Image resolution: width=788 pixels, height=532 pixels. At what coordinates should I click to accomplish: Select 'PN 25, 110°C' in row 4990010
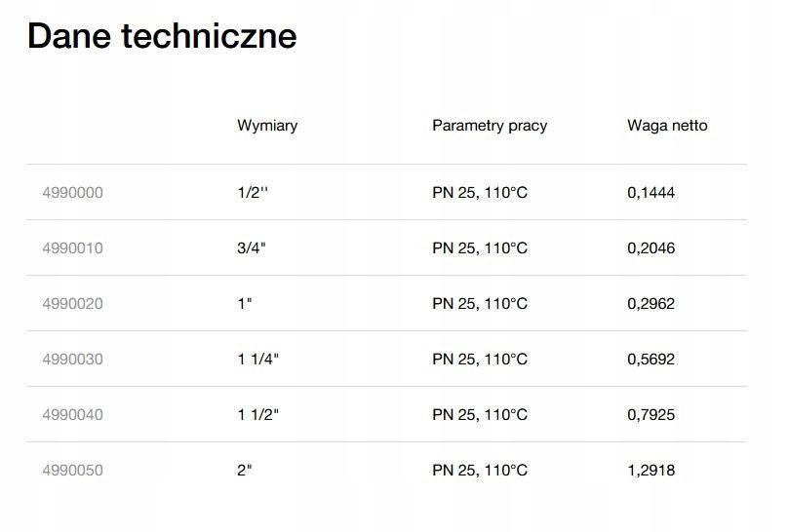click(480, 248)
